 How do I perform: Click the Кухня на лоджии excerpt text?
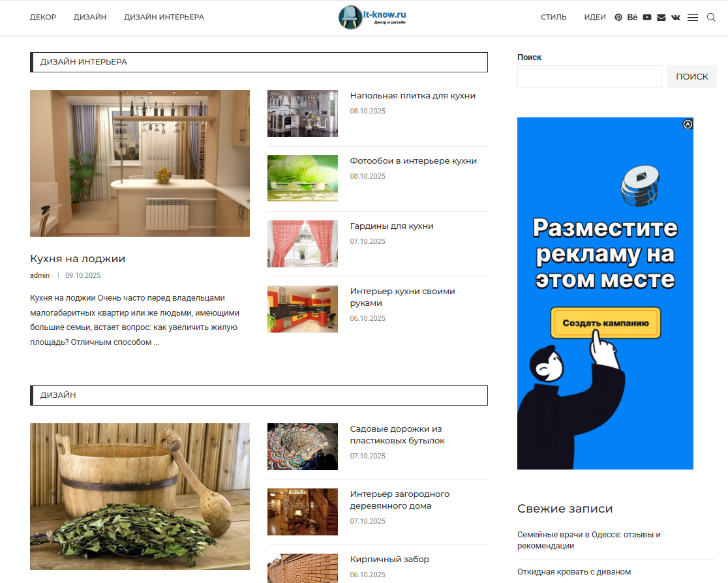pyautogui.click(x=134, y=320)
